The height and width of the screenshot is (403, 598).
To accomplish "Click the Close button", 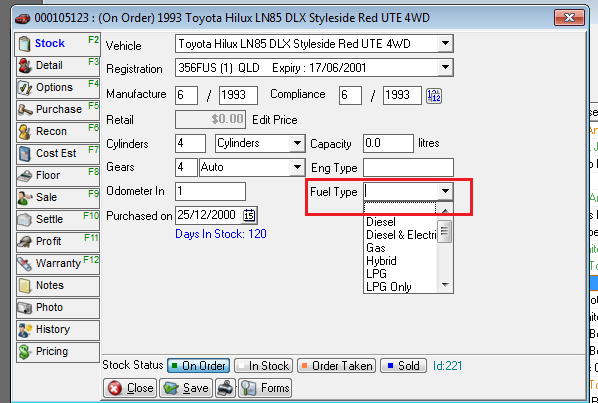I will (x=130, y=389).
